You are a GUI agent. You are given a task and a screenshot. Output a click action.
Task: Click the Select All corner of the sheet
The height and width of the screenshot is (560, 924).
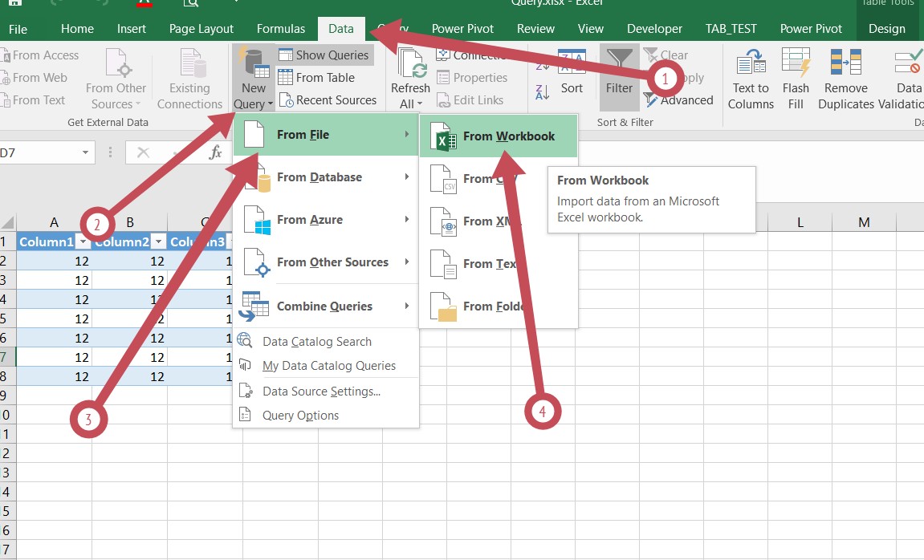pyautogui.click(x=8, y=222)
